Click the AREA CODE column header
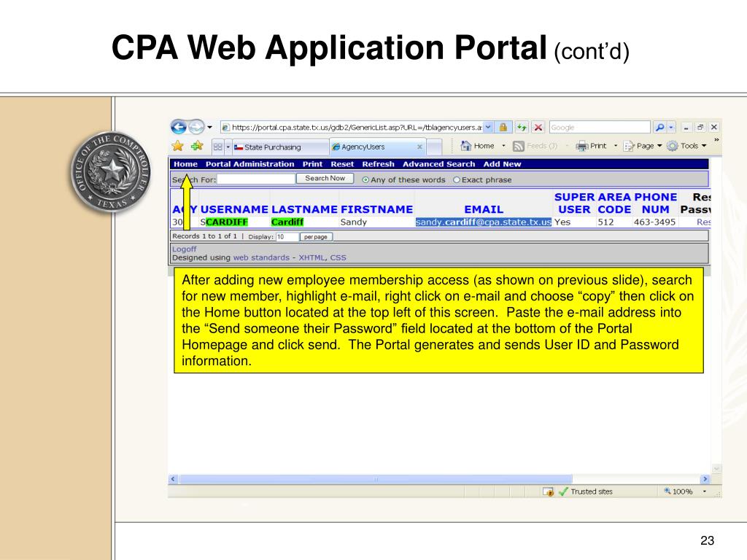 point(614,203)
